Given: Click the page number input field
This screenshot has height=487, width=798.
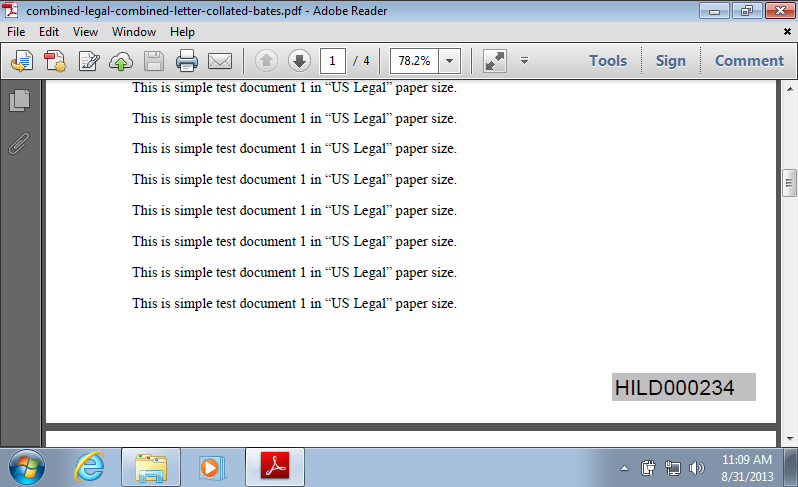Looking at the screenshot, I should (x=333, y=61).
